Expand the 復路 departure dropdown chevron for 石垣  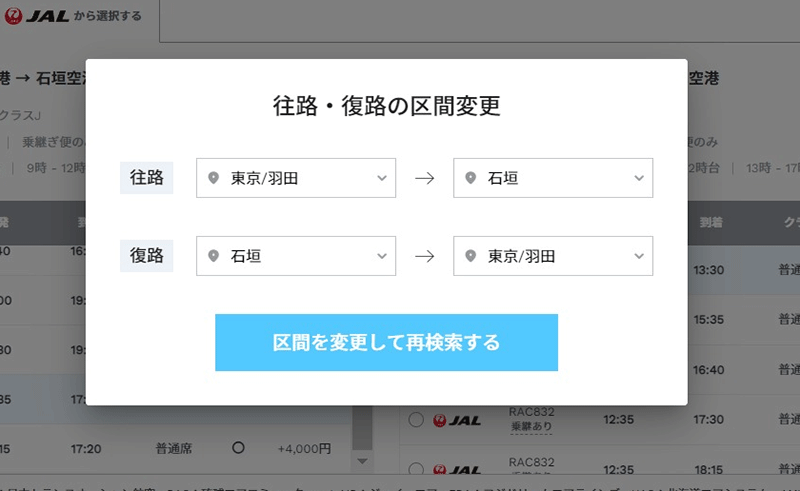point(381,257)
